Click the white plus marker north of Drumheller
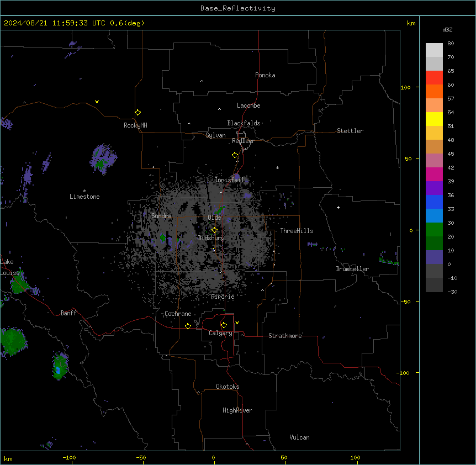 click(x=338, y=207)
